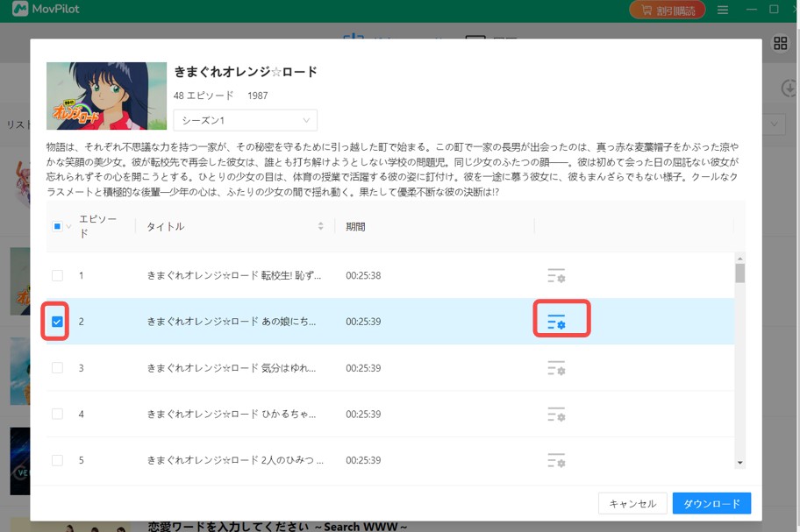Click the scrollbar up arrow
This screenshot has height=532, width=800.
[x=739, y=259]
